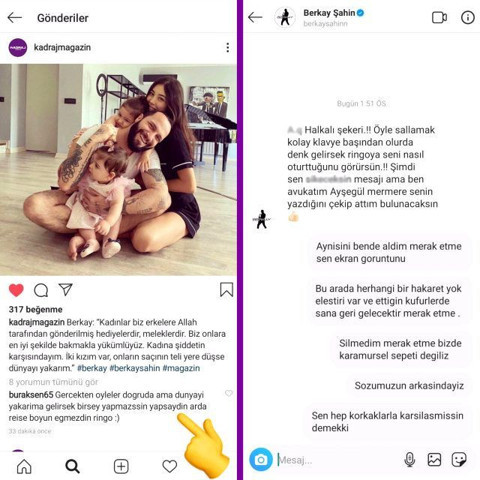Click the Mesaj text input field
Viewport: 480px width, 480px height.
pos(337,460)
